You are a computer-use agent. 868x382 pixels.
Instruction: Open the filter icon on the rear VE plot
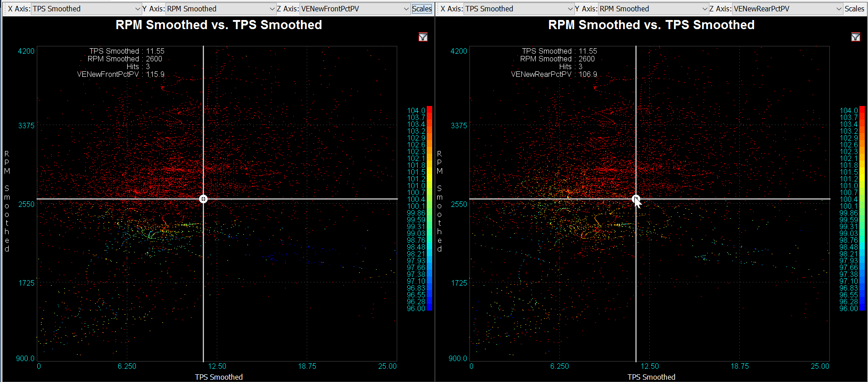point(855,37)
